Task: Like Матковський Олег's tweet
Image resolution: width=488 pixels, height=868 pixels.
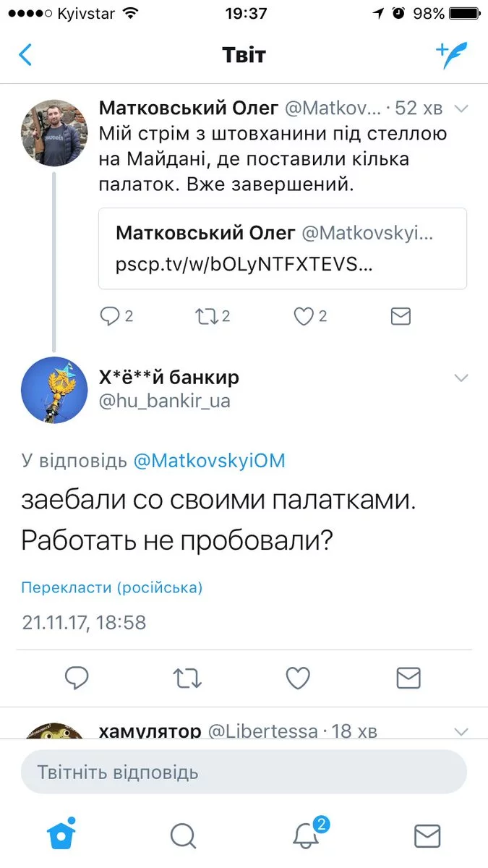Action: tap(304, 316)
